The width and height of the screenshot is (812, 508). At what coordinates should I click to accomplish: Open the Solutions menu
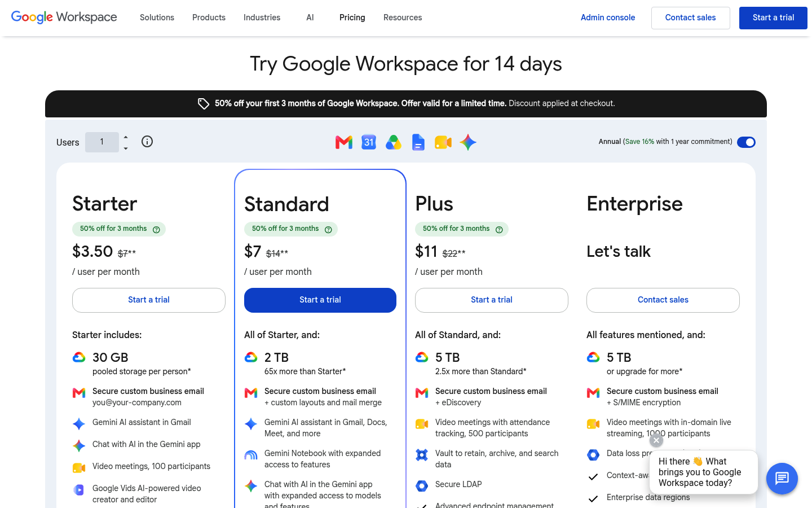click(x=157, y=17)
